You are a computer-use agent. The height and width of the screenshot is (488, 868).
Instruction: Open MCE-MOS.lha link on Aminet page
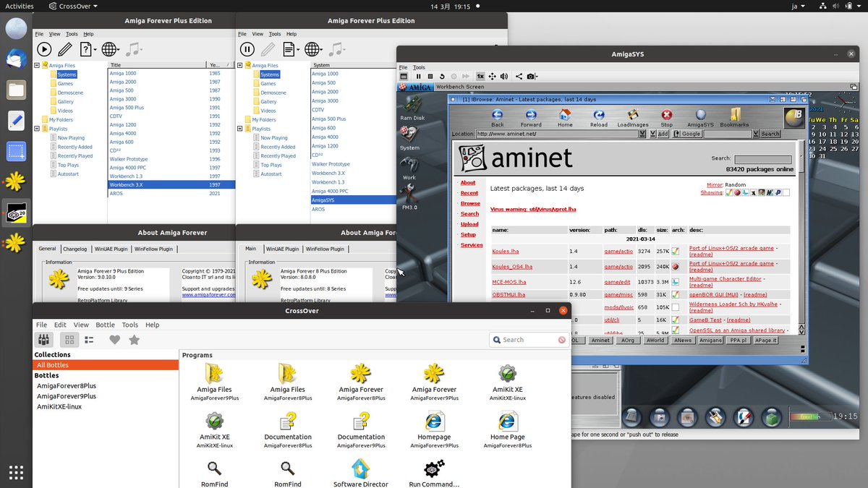[x=510, y=282]
